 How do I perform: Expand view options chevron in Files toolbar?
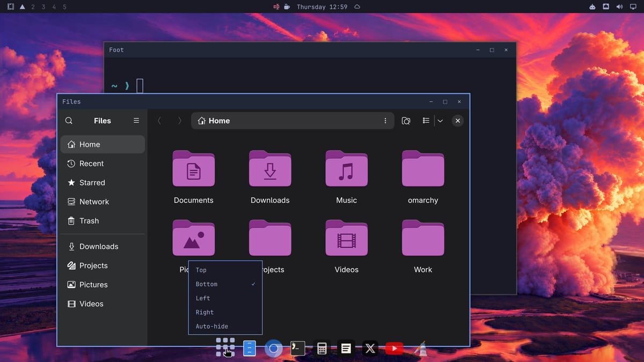tap(440, 121)
